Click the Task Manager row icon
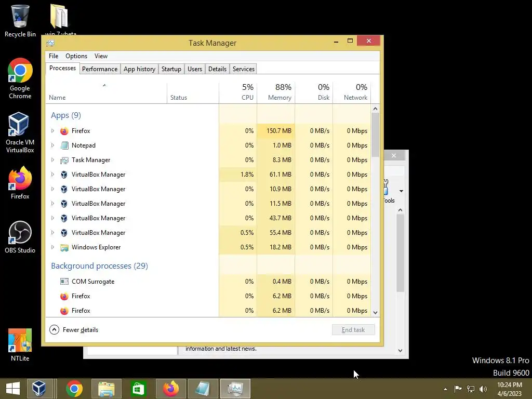This screenshot has height=399, width=532. [x=64, y=160]
